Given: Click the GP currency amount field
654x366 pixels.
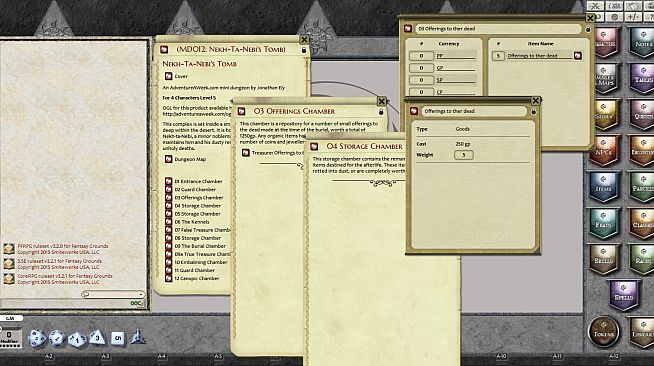Looking at the screenshot, I should click(x=421, y=68).
